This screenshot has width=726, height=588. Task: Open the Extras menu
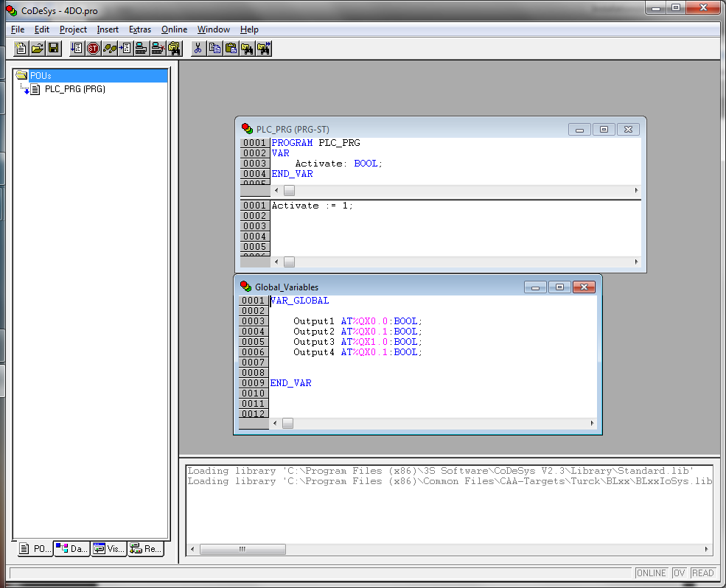click(140, 29)
